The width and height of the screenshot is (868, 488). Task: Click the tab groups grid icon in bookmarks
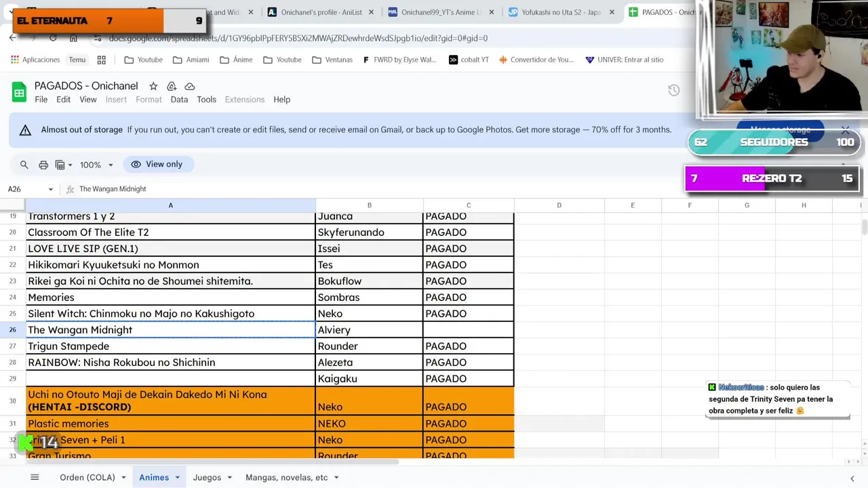tap(102, 60)
